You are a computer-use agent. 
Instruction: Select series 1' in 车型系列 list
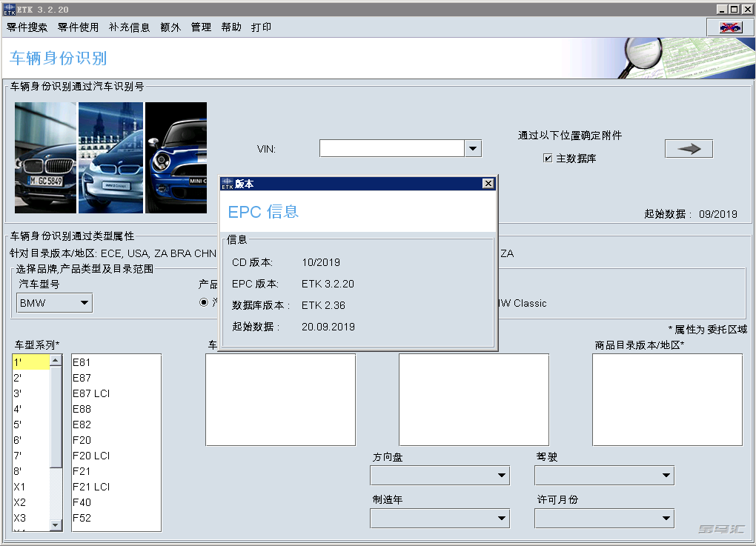31,362
